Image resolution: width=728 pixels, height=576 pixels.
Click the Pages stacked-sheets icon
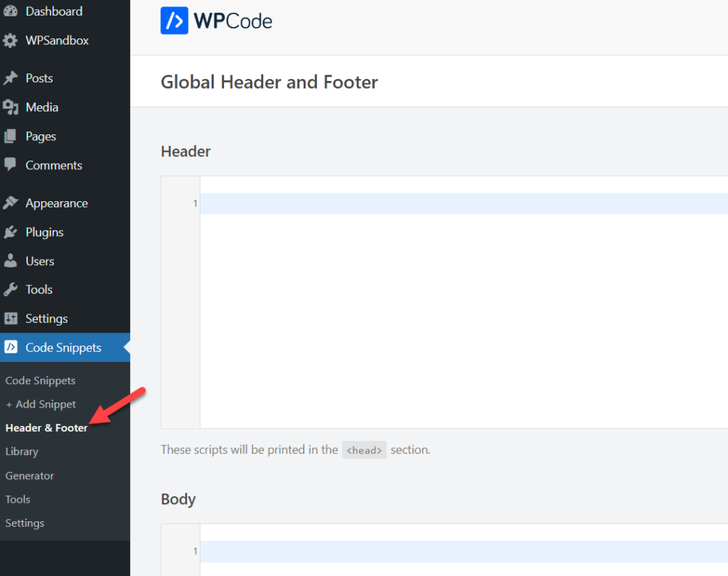pyautogui.click(x=10, y=136)
